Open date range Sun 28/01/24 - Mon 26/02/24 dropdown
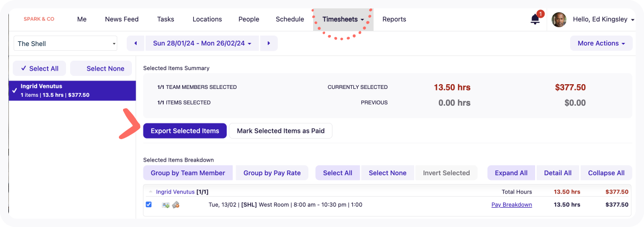Viewport: 644px width, 227px height. tap(202, 43)
